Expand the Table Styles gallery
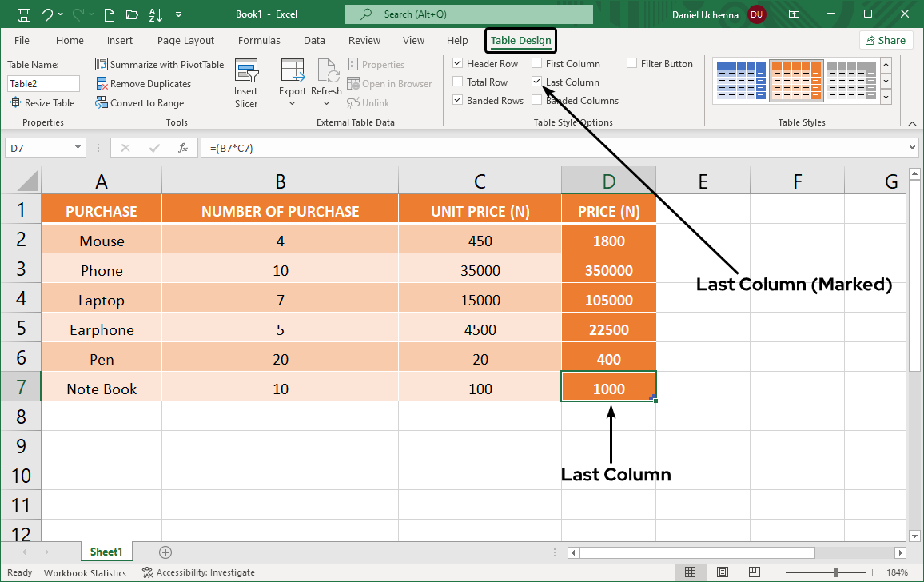Viewport: 924px width, 582px height. (887, 96)
